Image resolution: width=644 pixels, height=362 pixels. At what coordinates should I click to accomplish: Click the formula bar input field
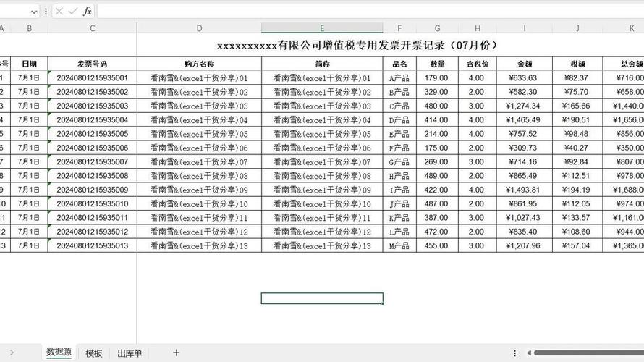[x=370, y=12]
